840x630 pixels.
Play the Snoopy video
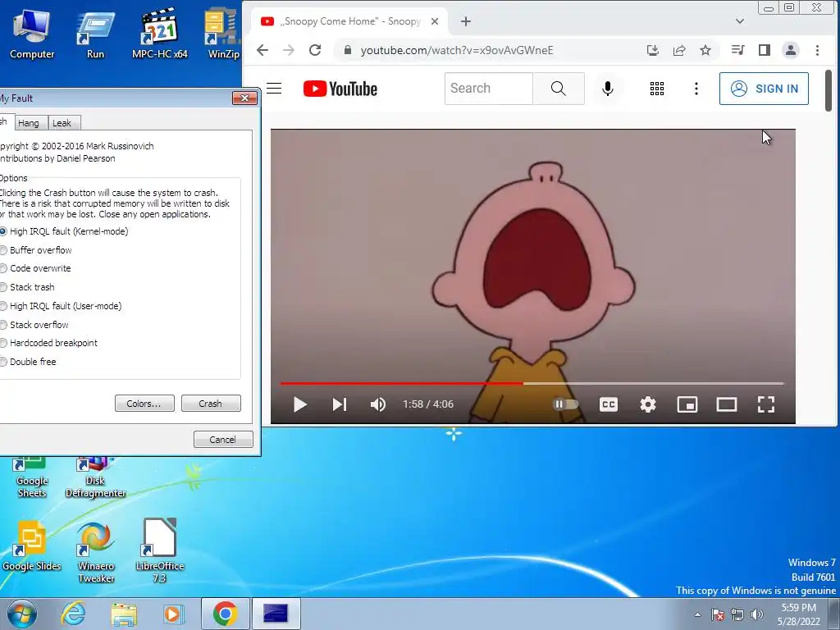tap(300, 404)
